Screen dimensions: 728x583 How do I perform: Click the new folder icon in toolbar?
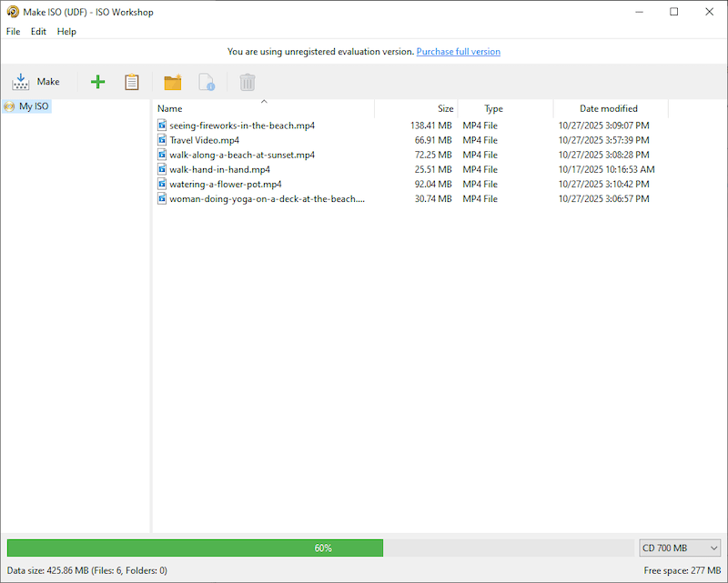[172, 82]
